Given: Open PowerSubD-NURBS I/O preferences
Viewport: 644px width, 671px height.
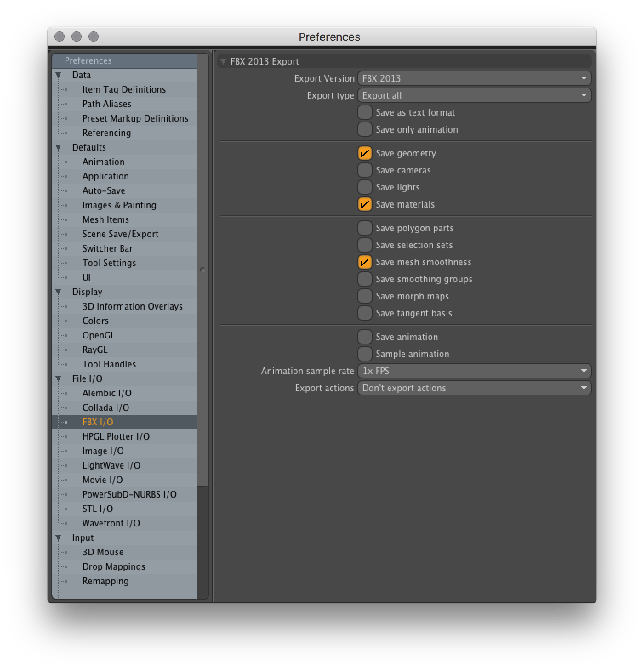Looking at the screenshot, I should 124,495.
